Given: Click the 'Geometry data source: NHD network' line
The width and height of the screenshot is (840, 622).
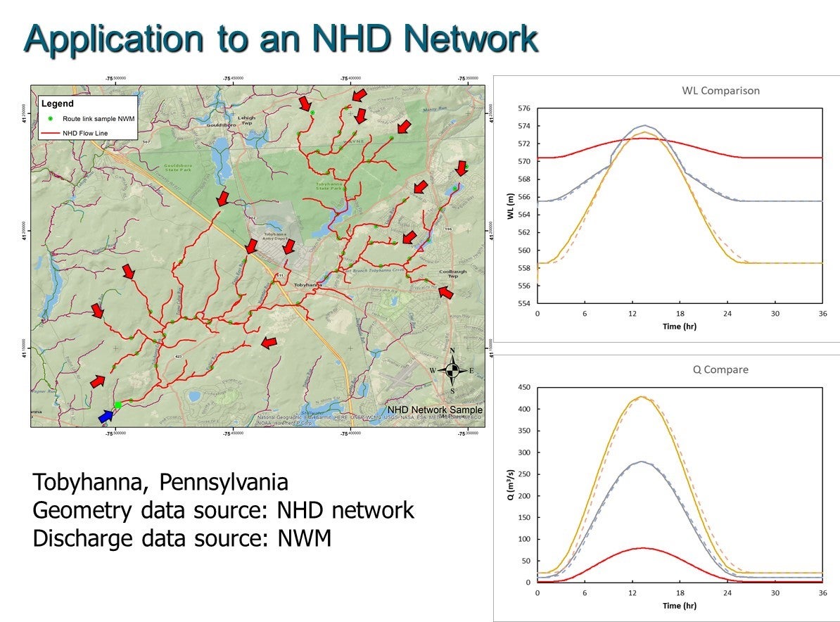Looking at the screenshot, I should point(223,510).
